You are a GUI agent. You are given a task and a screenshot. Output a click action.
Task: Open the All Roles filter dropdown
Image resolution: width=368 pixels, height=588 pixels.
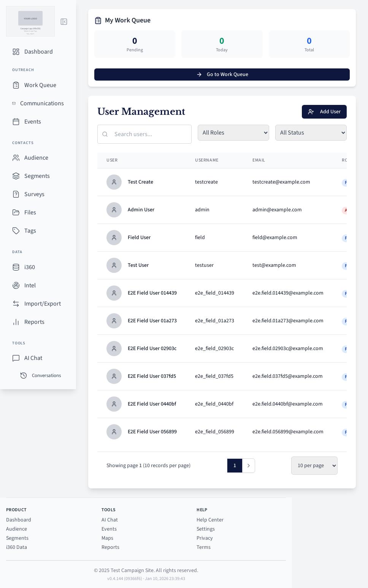[x=233, y=133]
